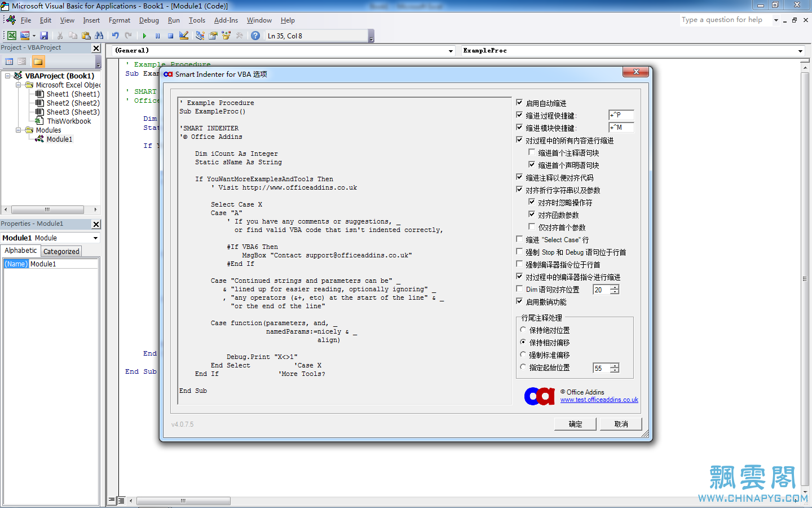Image resolution: width=812 pixels, height=508 pixels.
Task: Toggle 缩进 "Select Case" 行 checkbox
Action: [x=519, y=239]
